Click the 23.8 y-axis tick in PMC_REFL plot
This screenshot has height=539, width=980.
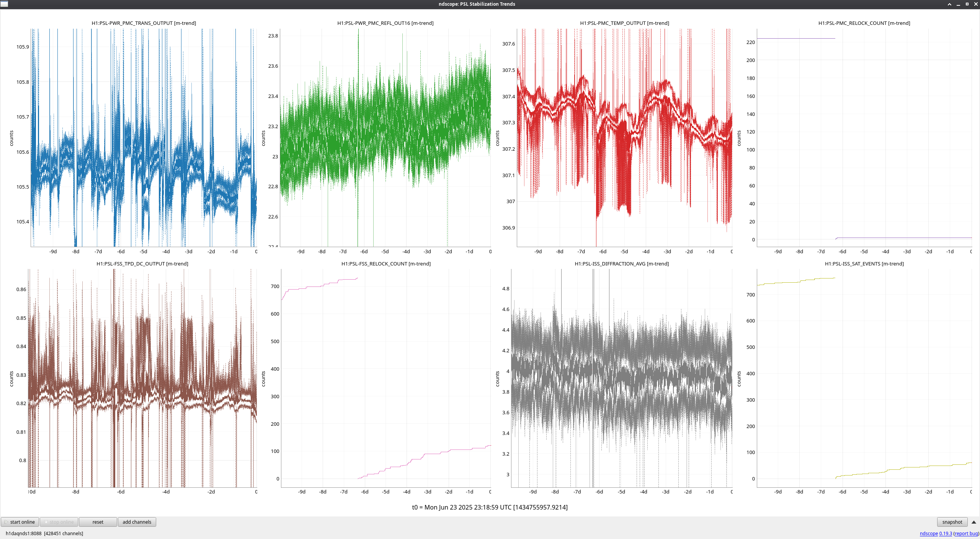click(273, 36)
